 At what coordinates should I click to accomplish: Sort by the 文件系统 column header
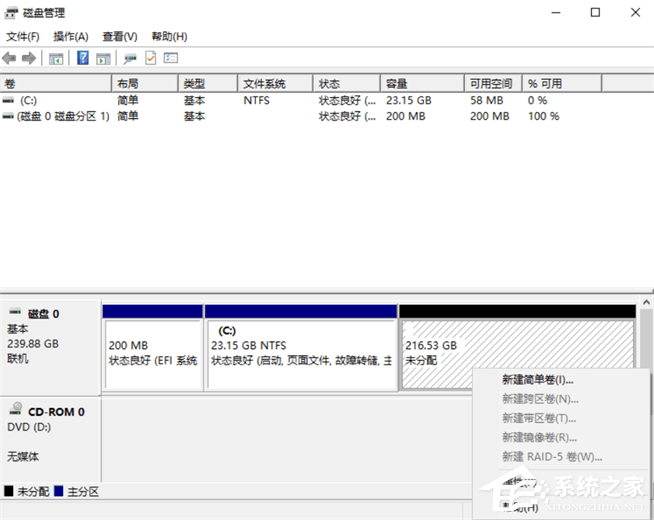(x=275, y=84)
